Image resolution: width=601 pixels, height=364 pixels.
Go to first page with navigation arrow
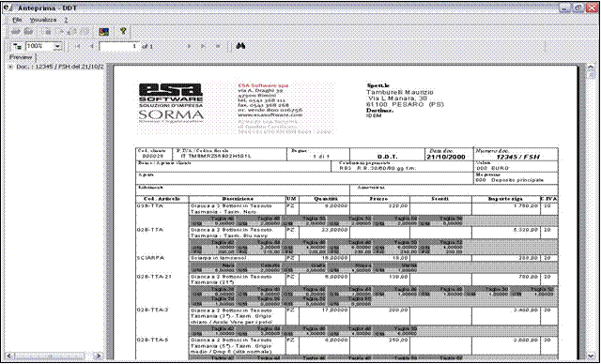point(78,46)
